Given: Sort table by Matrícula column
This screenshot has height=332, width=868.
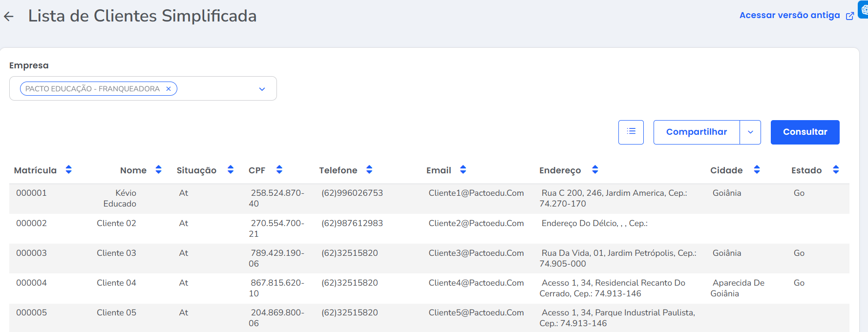Looking at the screenshot, I should [x=68, y=170].
